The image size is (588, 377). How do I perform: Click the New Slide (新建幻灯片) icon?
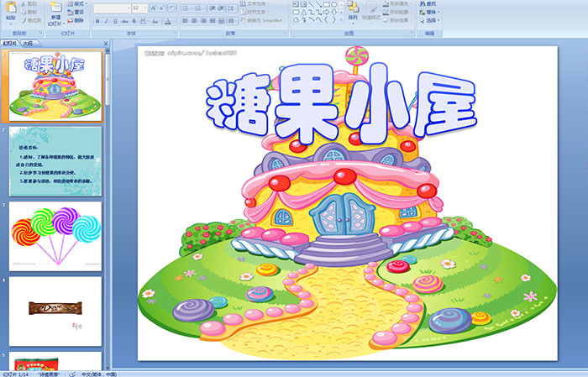point(56,8)
